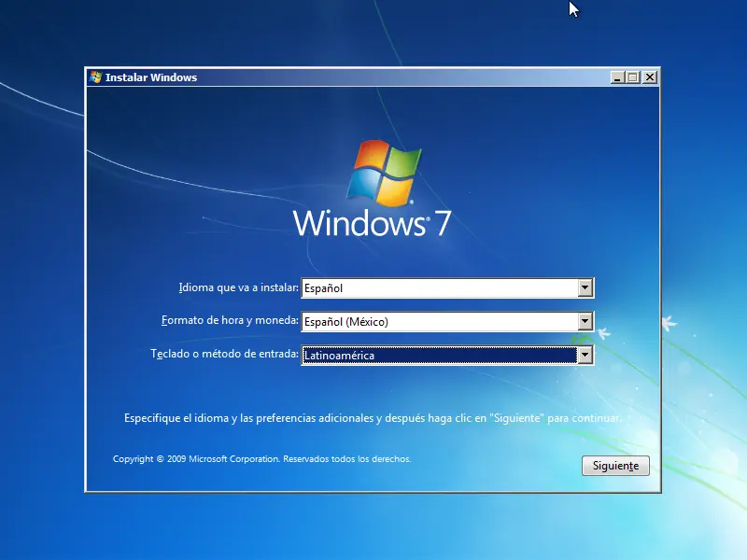Minimize the Instalar Windows window
The image size is (747, 560).
point(617,77)
